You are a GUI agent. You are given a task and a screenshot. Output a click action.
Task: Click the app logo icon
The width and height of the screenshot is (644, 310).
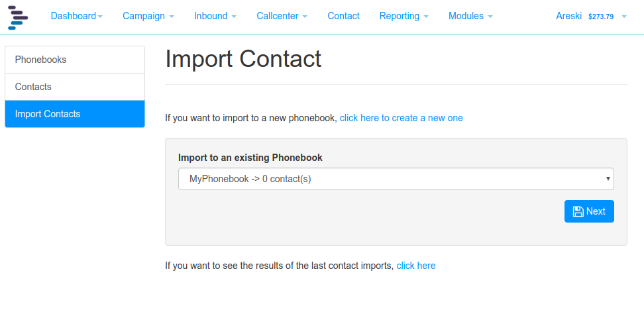(x=18, y=17)
